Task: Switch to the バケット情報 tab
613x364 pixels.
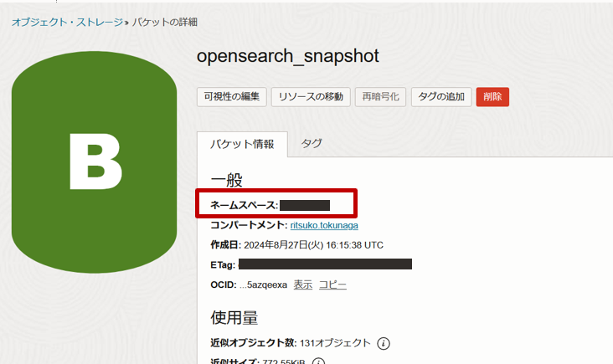Action: click(x=242, y=144)
